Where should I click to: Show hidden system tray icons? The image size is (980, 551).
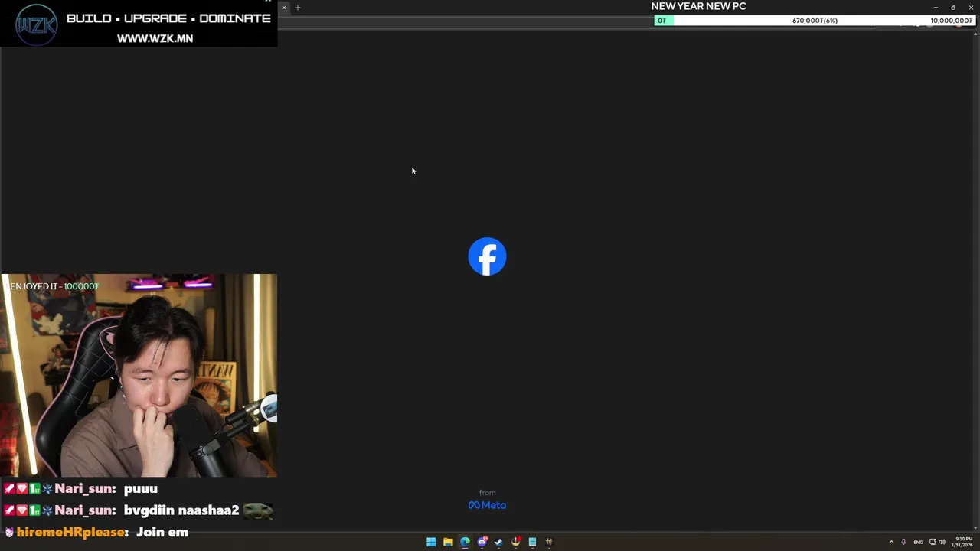(891, 542)
